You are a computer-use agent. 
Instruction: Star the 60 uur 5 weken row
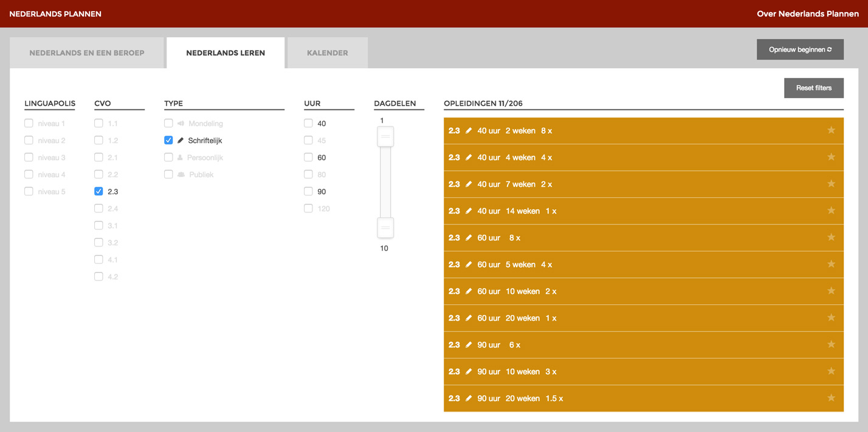tap(831, 264)
